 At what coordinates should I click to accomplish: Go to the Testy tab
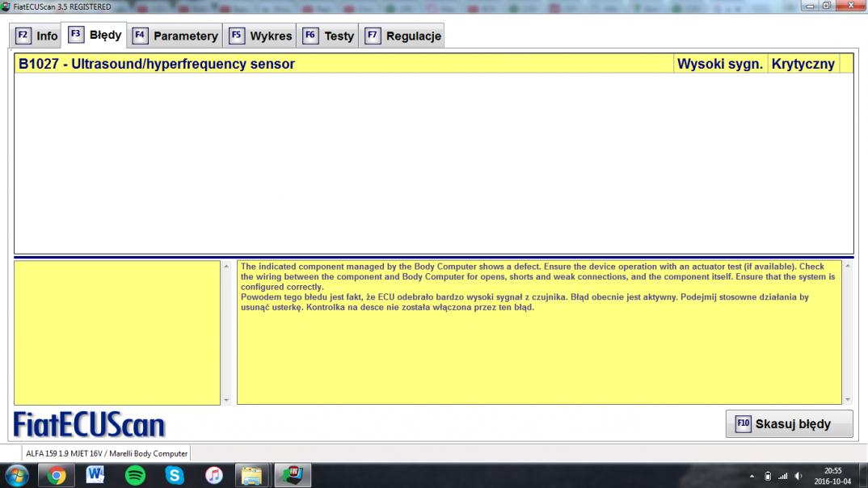pos(327,36)
